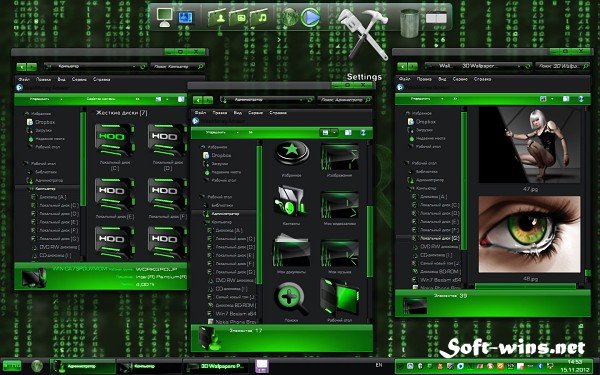Open Сервис menu in Администратор window
Image resolution: width=600 pixels, height=375 pixels.
click(x=255, y=113)
